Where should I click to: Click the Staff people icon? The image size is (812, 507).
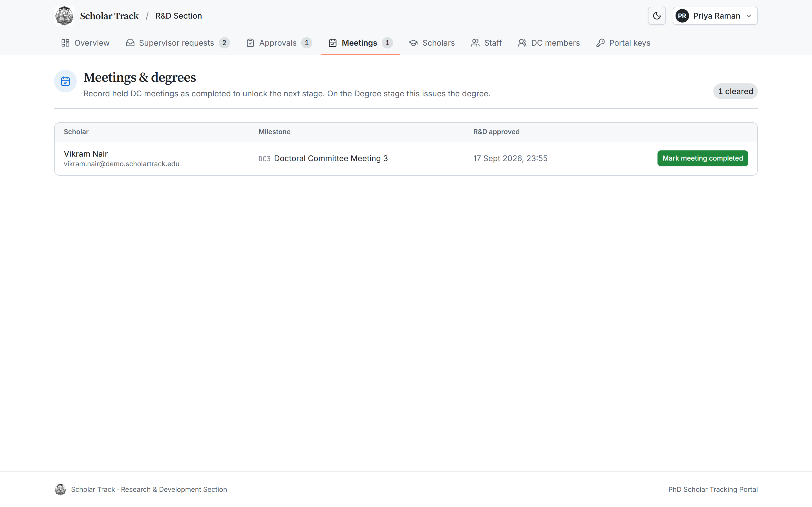(475, 43)
